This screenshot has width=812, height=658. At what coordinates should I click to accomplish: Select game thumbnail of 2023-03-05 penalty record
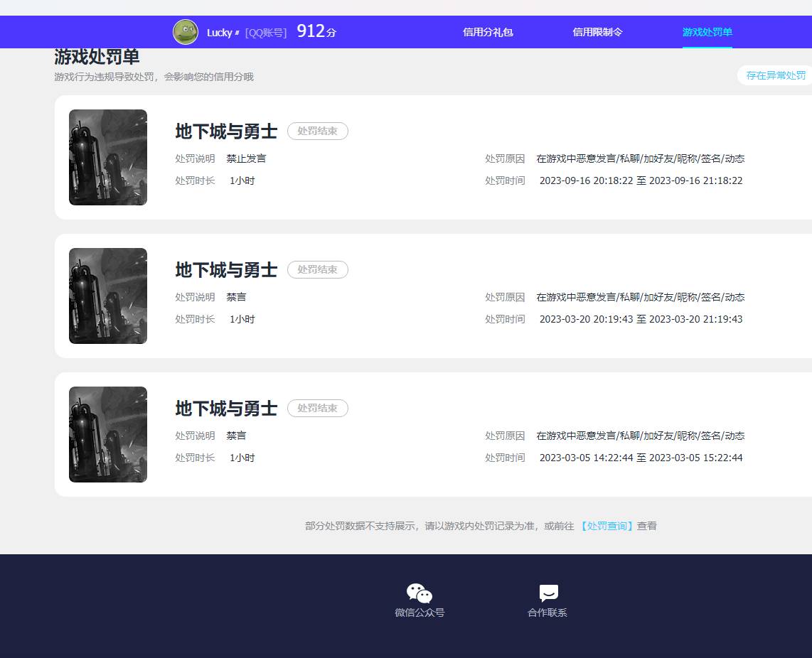pos(108,434)
